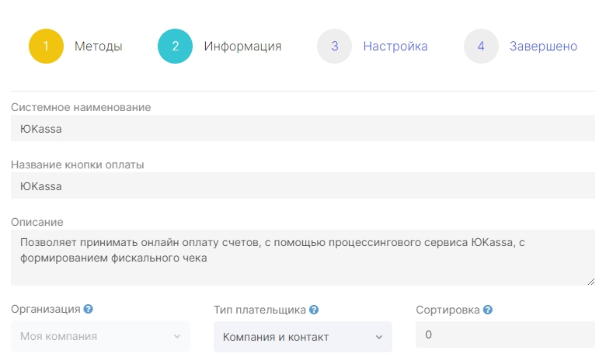Click help icon next to Тип плательщика
606x364 pixels.
click(314, 310)
